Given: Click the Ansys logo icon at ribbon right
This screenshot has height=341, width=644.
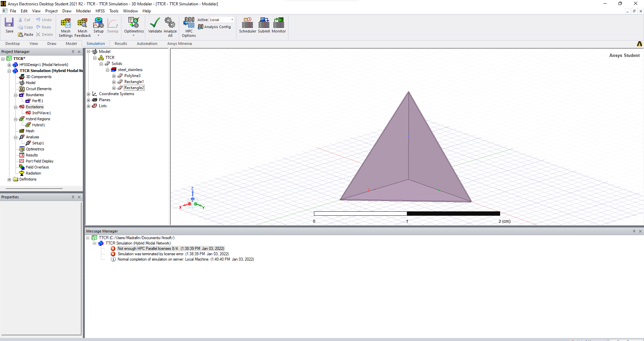Looking at the screenshot, I should point(639,44).
